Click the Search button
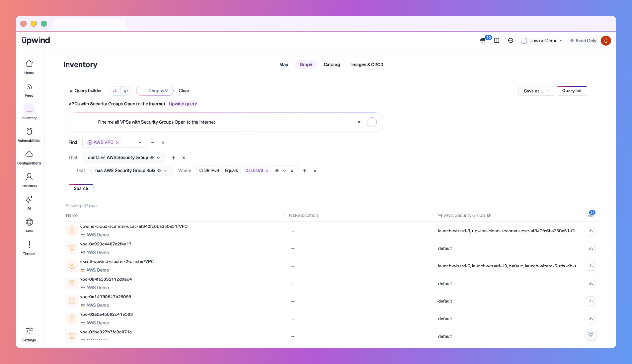Viewport: 632px width, 364px height. click(x=81, y=188)
